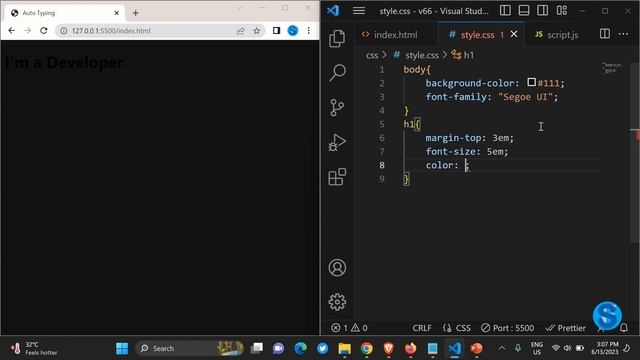Open Firefox from taskbar

click(411, 348)
